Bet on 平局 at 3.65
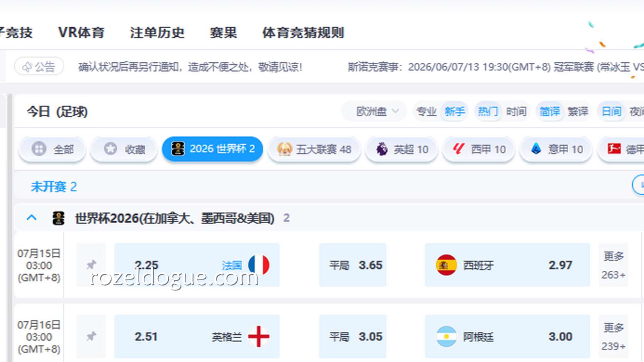 pos(353,265)
